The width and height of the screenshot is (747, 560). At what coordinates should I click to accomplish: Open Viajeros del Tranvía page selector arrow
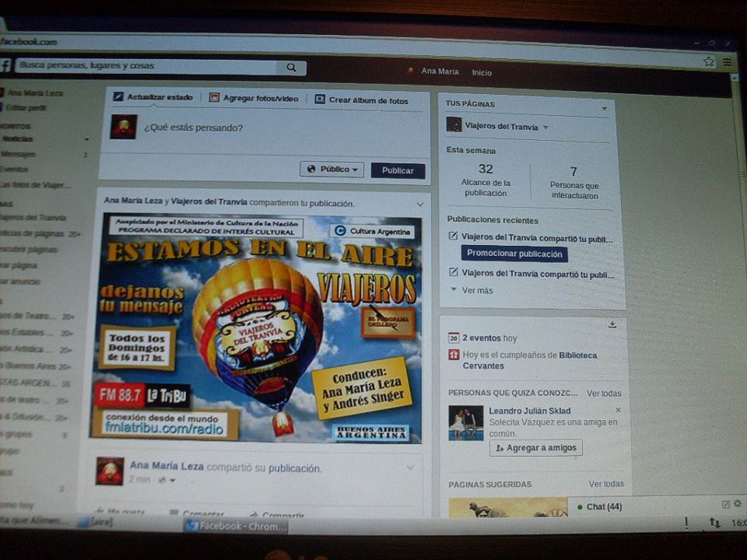(x=546, y=127)
